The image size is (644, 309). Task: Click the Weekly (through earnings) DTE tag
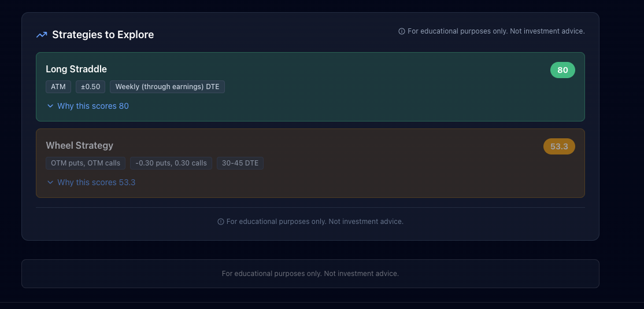[167, 87]
